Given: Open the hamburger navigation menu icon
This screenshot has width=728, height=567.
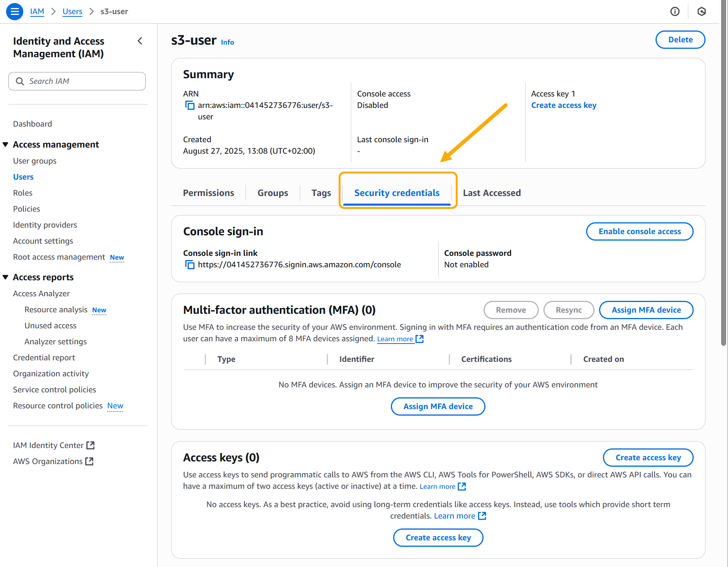Looking at the screenshot, I should tap(14, 11).
